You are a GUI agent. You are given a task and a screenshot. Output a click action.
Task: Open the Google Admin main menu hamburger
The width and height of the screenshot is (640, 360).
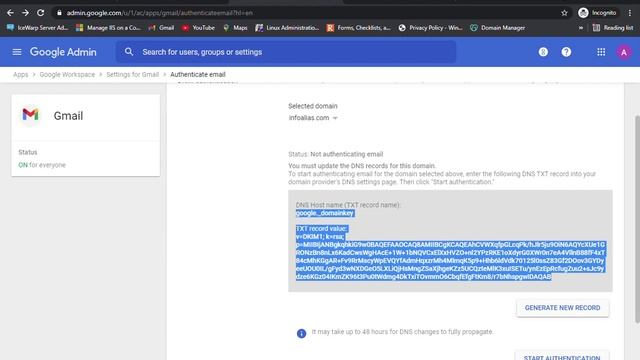point(17,52)
